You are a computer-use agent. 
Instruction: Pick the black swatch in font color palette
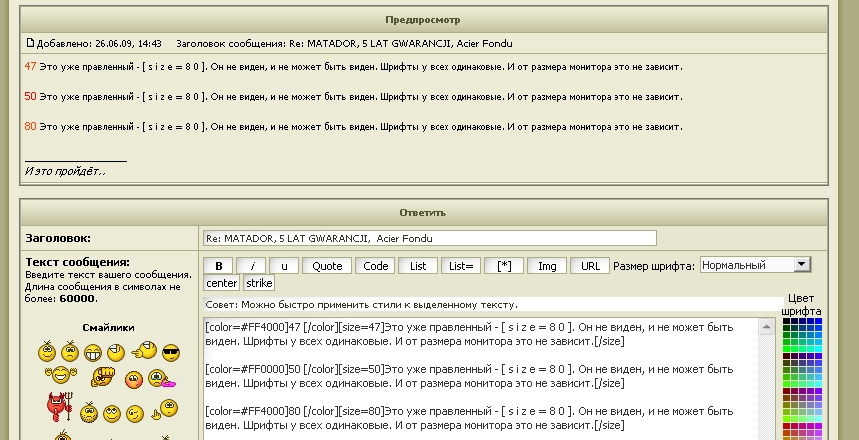tap(787, 323)
